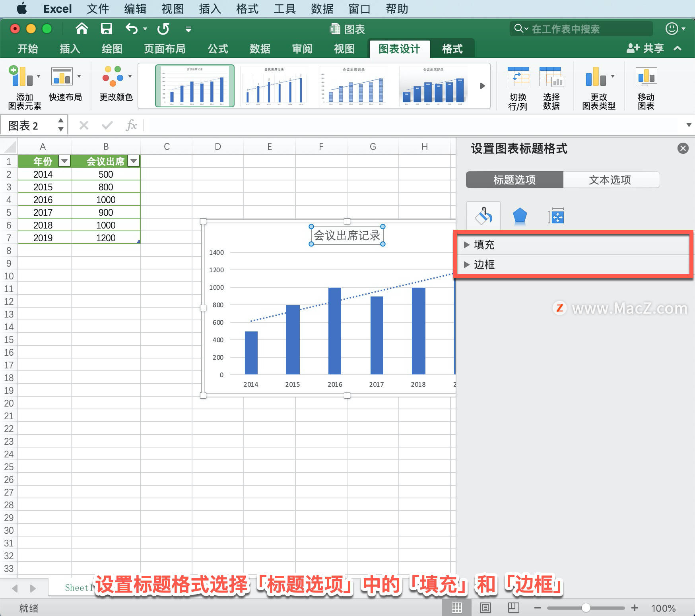Switch to Page Layout view in status bar
The height and width of the screenshot is (616, 695).
click(485, 608)
